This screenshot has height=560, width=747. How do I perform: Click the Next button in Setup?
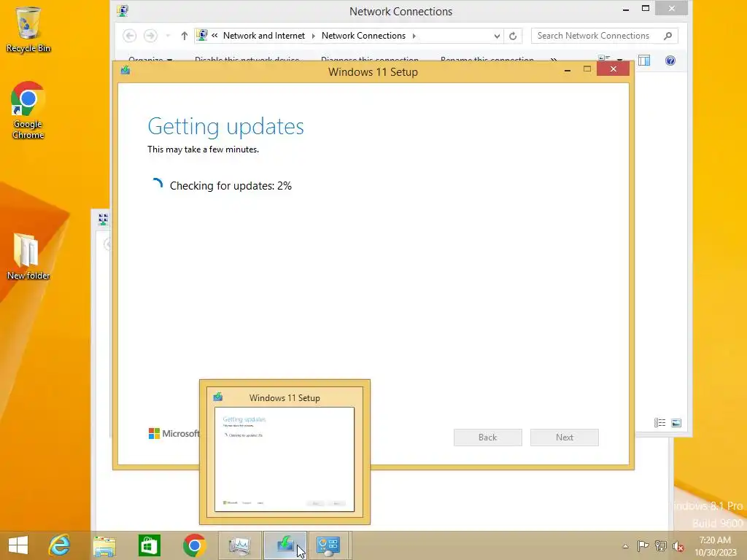click(565, 437)
